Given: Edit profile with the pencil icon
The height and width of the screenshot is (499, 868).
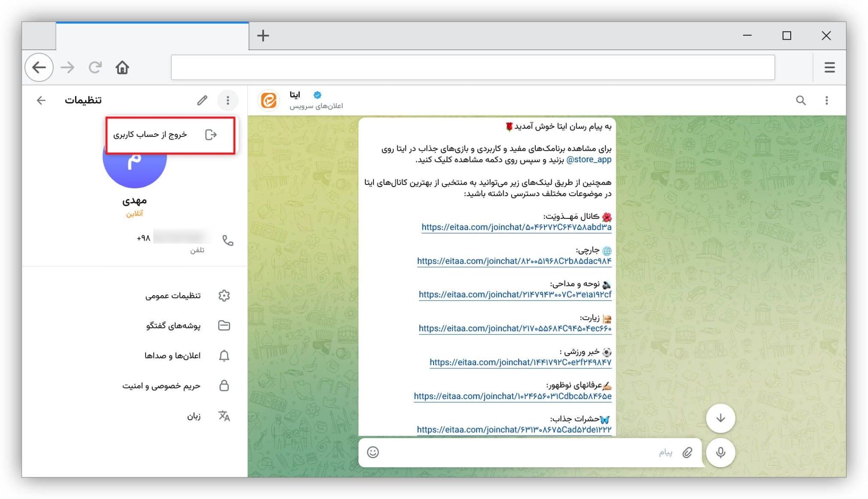Looking at the screenshot, I should 202,100.
